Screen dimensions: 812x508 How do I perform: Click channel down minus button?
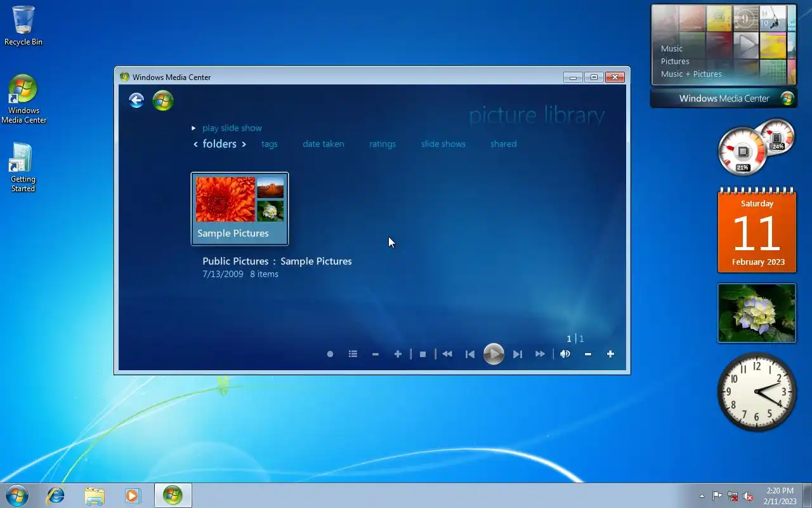click(x=376, y=354)
